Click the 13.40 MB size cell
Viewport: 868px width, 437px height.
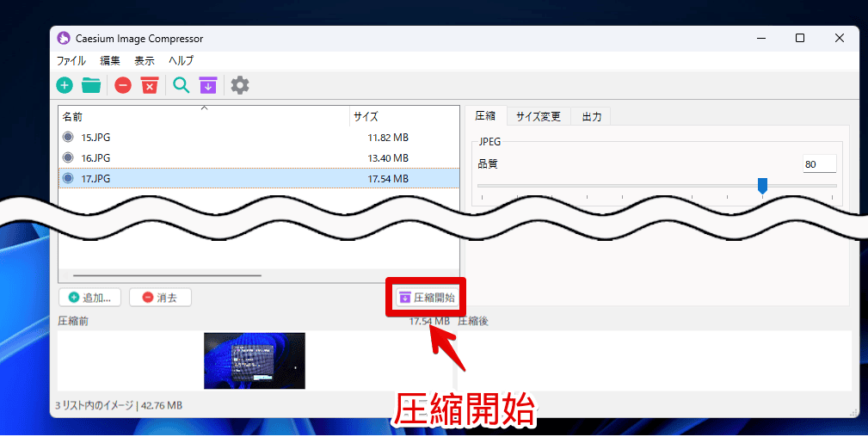click(x=388, y=157)
